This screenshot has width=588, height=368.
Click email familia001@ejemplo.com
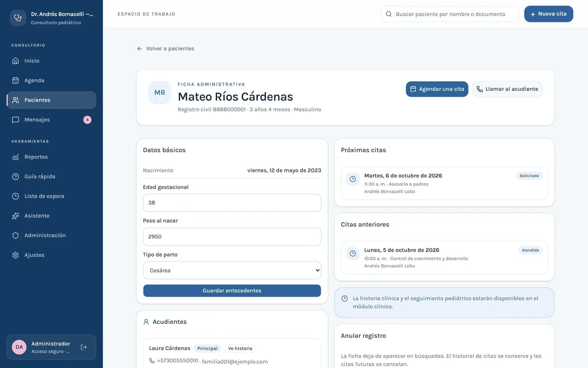point(235,362)
